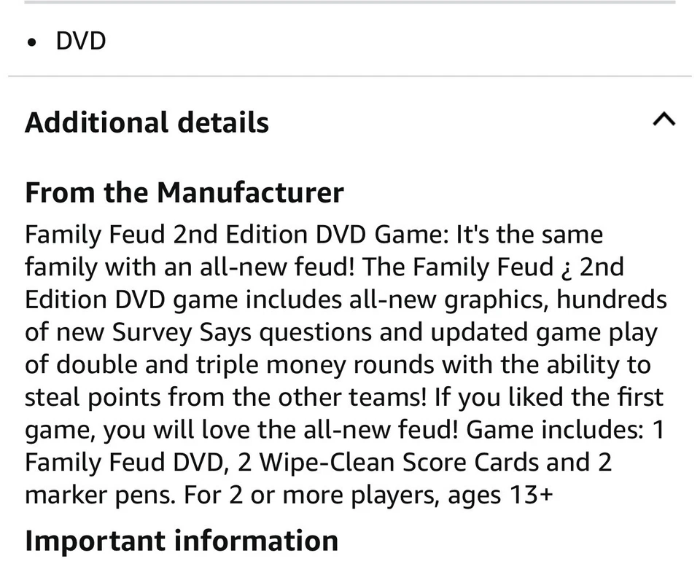Image resolution: width=700 pixels, height=588 pixels.
Task: Select the Additional details heading
Action: [146, 122]
